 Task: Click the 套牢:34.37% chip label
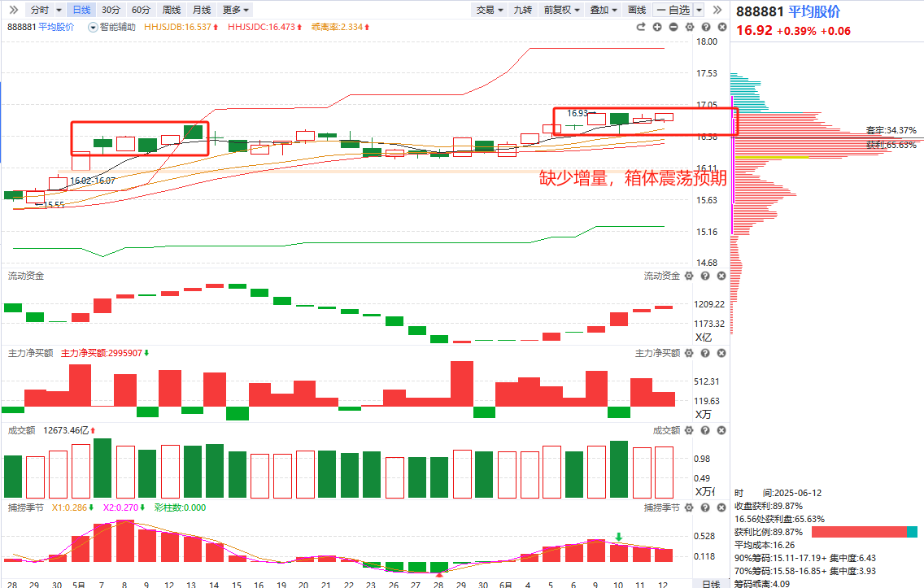pos(891,129)
